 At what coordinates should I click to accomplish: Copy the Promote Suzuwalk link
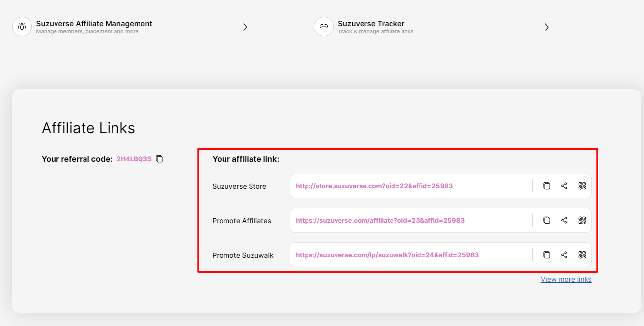tap(546, 255)
